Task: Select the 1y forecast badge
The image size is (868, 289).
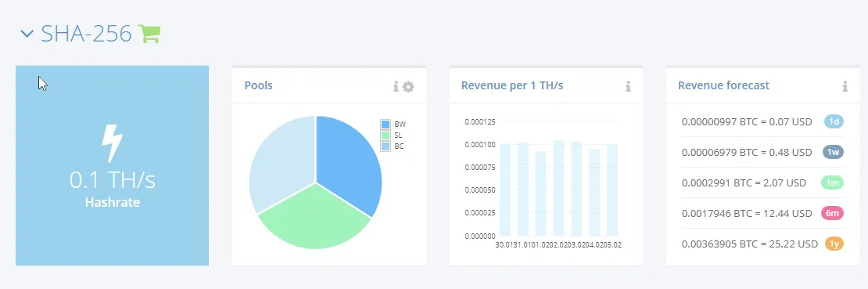Action: coord(834,244)
